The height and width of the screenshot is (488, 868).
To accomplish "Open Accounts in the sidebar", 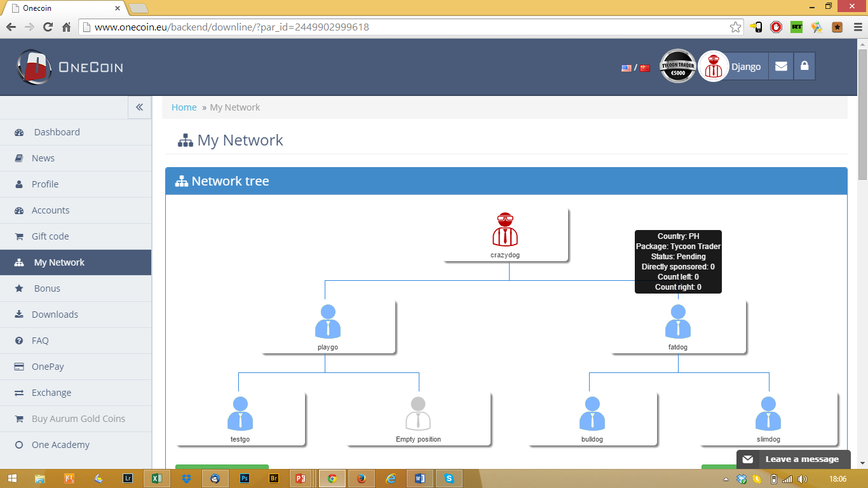I will click(x=76, y=210).
